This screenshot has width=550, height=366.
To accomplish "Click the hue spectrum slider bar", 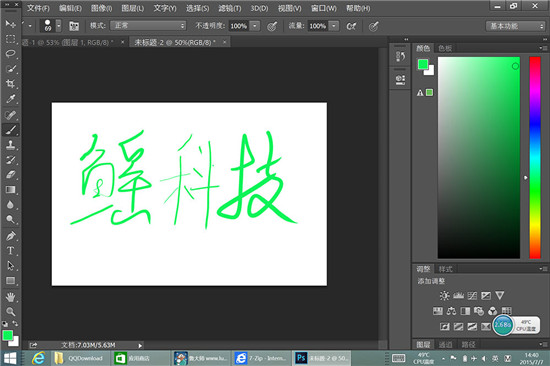I will pos(535,158).
